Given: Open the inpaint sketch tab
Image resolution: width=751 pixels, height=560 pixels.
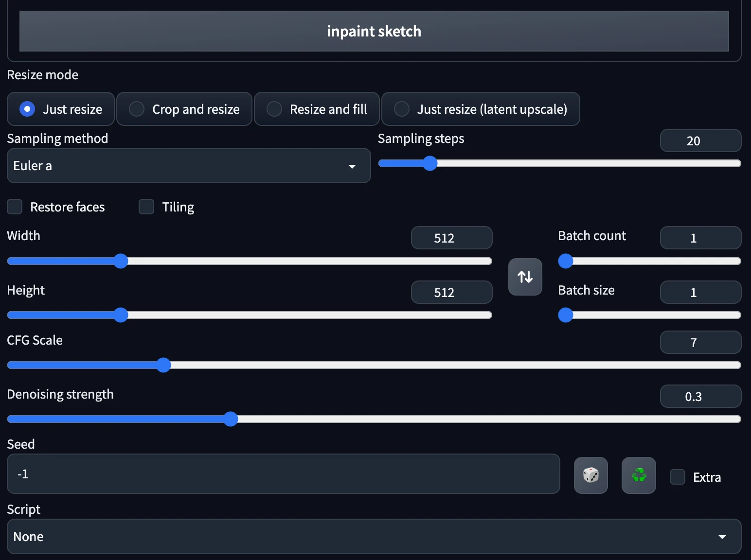Looking at the screenshot, I should pyautogui.click(x=374, y=31).
